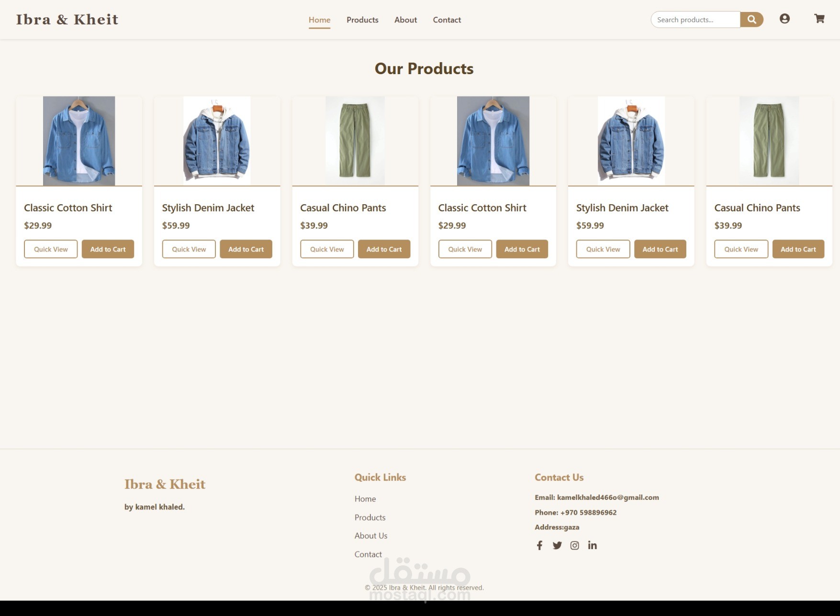The height and width of the screenshot is (616, 840).
Task: Click the first denim jacket product image
Action: pos(217,141)
